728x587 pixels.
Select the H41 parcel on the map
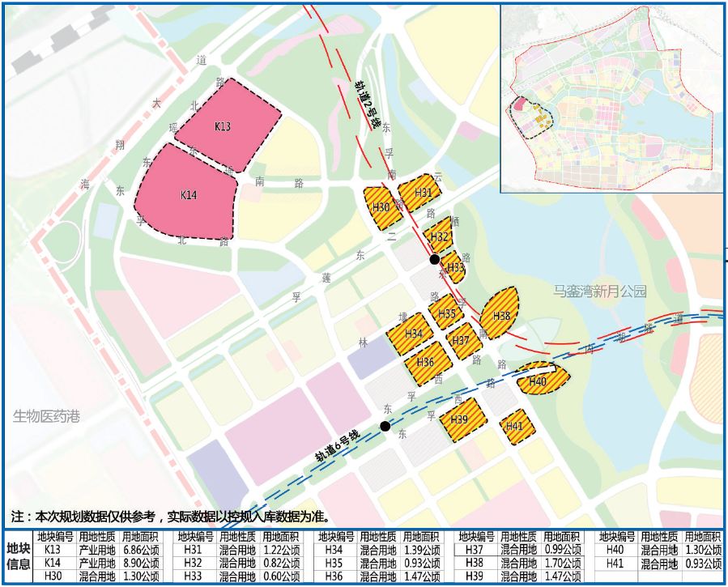tap(517, 427)
